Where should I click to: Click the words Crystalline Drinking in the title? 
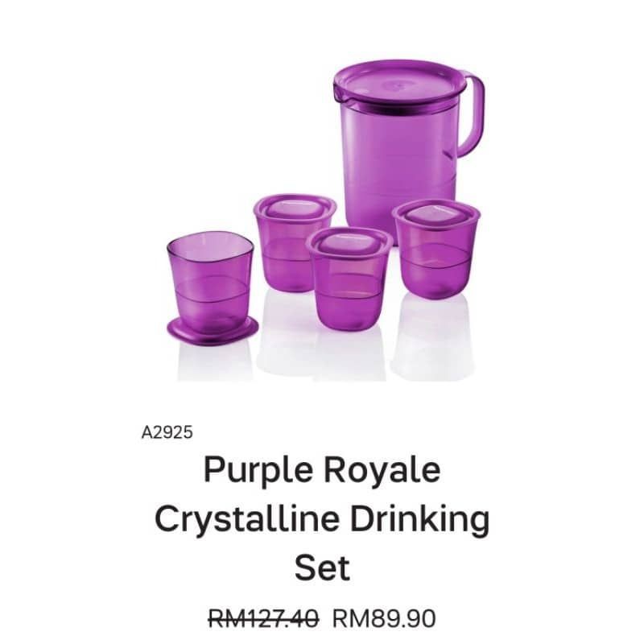click(322, 520)
